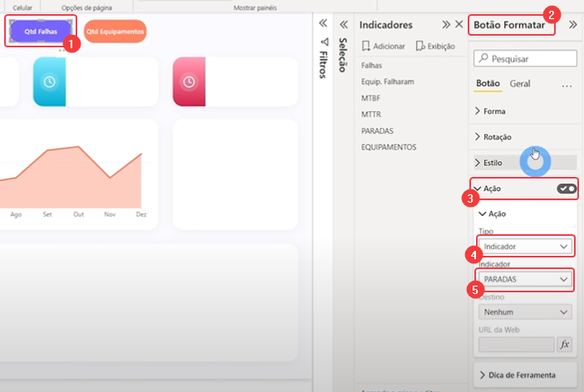Expand the Filtros pane with double chevron
The height and width of the screenshot is (392, 584).
pyautogui.click(x=323, y=24)
